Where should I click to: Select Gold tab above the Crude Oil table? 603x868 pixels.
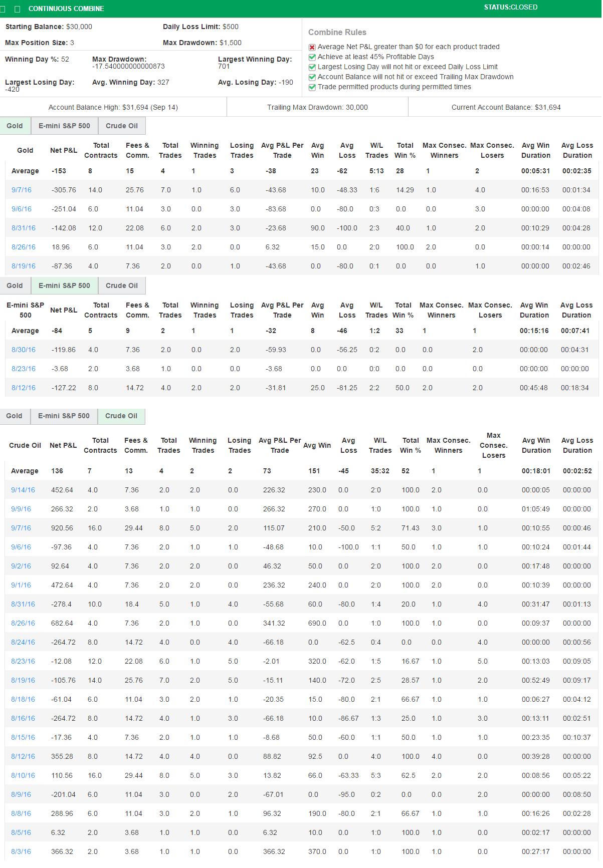click(x=15, y=416)
